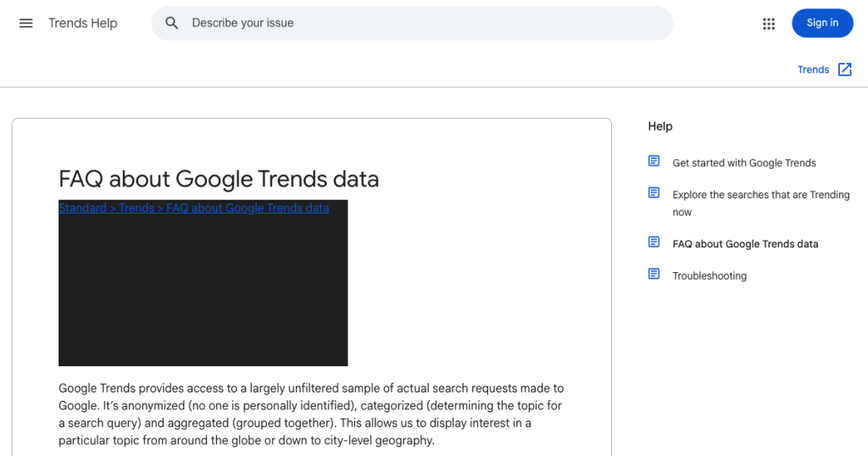Select FAQ about Google Trends data in sidebar
The height and width of the screenshot is (456, 868).
pyautogui.click(x=745, y=244)
